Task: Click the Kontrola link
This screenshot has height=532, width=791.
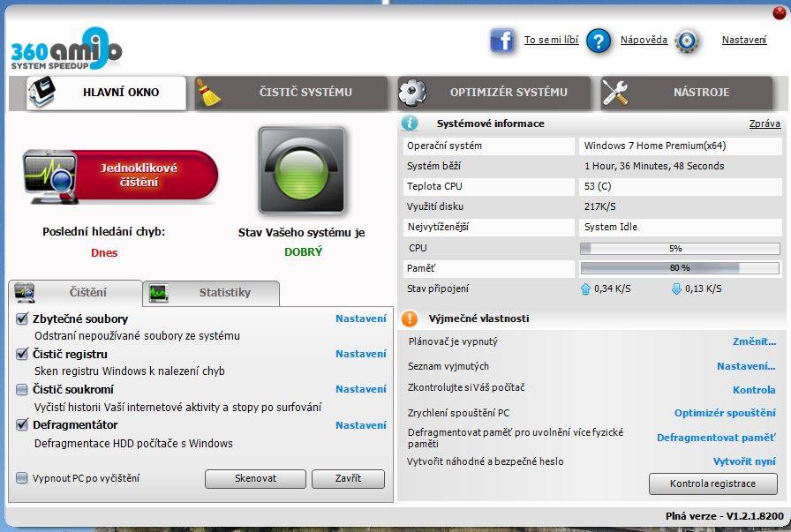Action: pos(754,390)
